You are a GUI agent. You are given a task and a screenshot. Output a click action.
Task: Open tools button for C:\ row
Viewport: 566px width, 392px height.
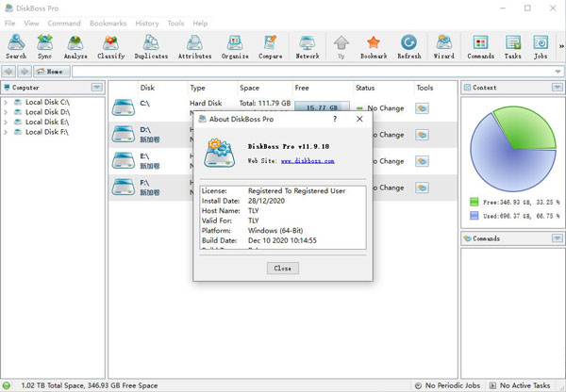point(422,108)
